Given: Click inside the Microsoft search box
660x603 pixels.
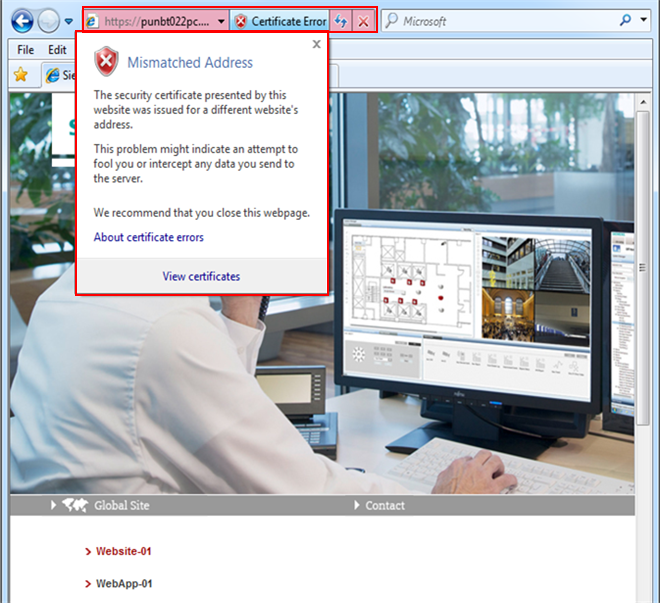Looking at the screenshot, I should point(500,21).
